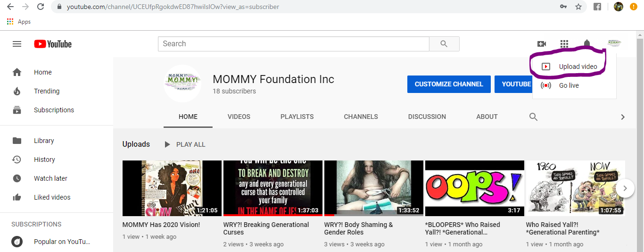Select the channel Home tab
Viewport: 644px width, 252px height.
tap(188, 117)
